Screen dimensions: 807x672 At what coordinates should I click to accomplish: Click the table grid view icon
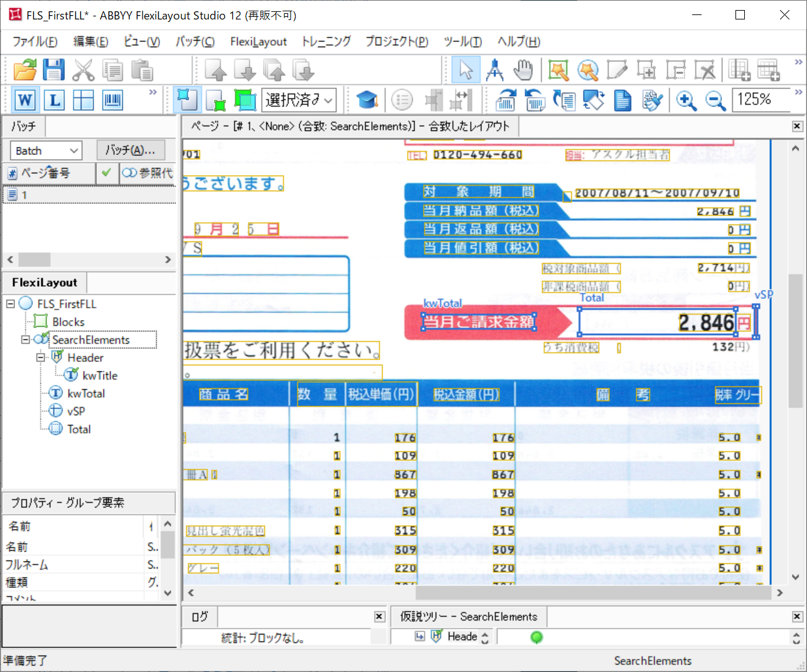coord(83,100)
